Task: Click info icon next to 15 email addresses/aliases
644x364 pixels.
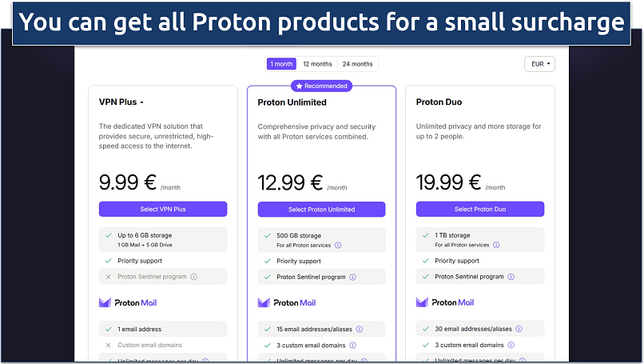Action: [359, 329]
